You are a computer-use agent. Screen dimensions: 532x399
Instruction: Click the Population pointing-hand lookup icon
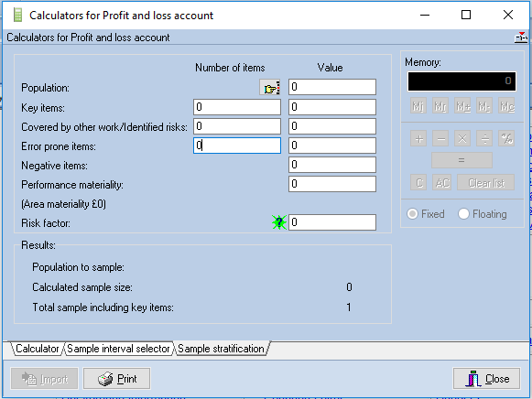[x=270, y=87]
